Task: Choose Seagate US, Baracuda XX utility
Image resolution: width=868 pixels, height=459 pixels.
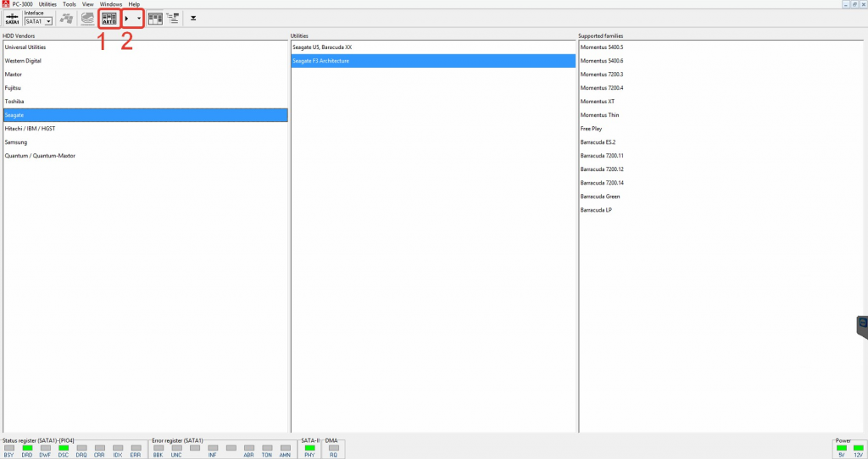Action: coord(321,47)
